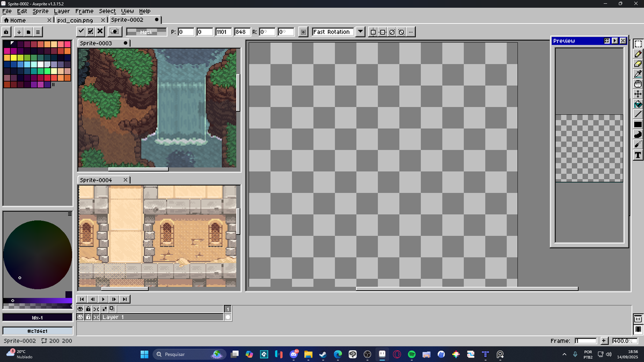The width and height of the screenshot is (644, 362).
Task: Open the View menu
Action: point(127,11)
